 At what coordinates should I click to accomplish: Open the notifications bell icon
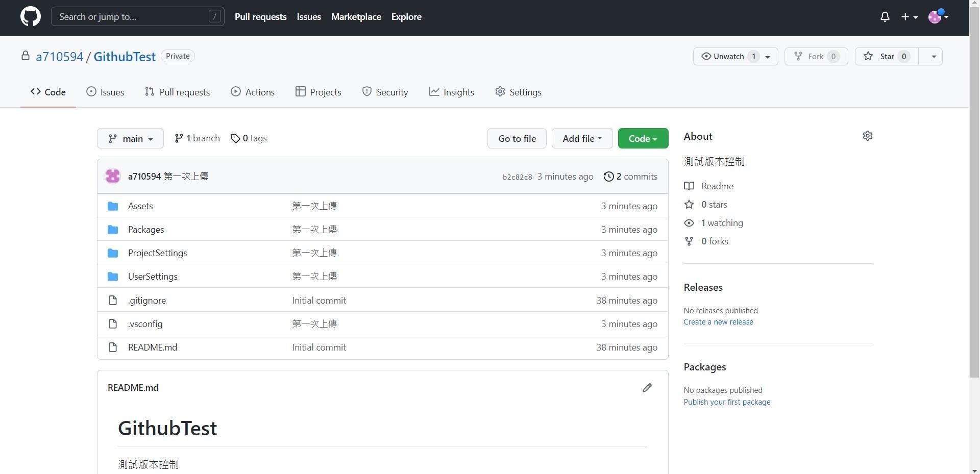tap(885, 17)
